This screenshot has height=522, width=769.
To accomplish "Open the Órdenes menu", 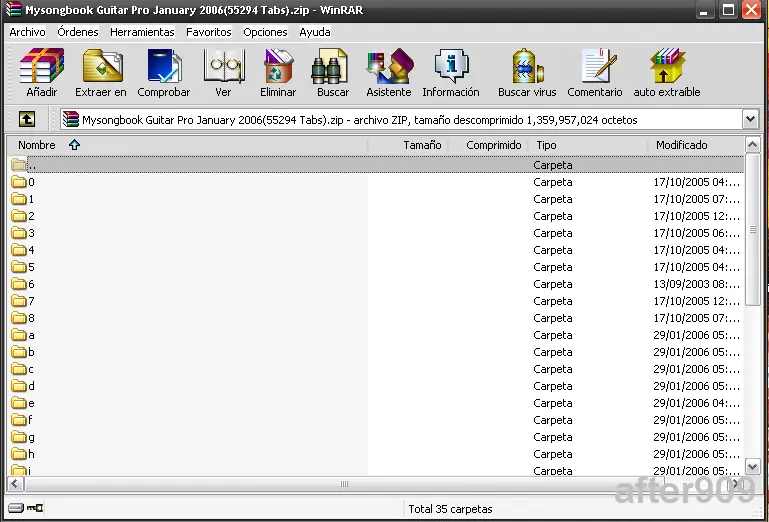I will [x=77, y=32].
